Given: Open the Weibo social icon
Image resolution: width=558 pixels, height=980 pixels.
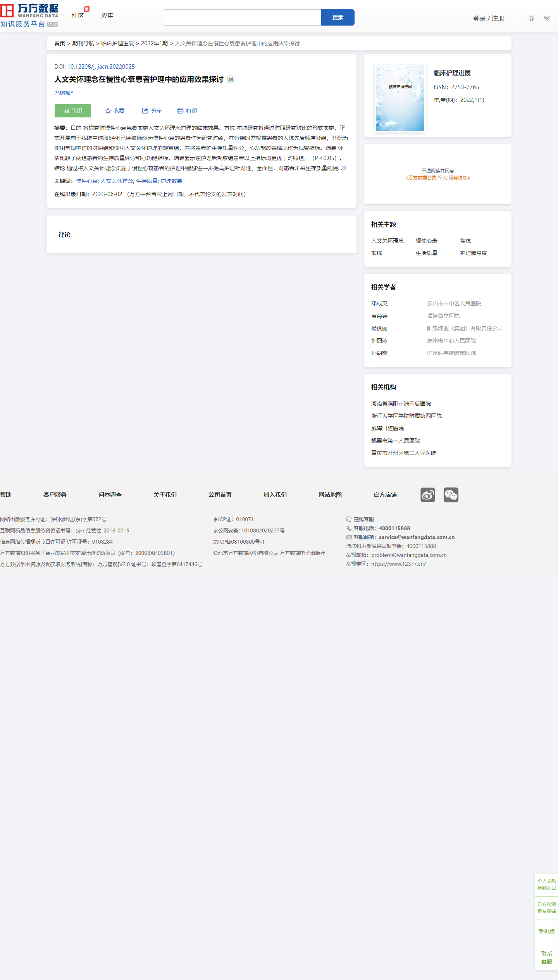Looking at the screenshot, I should (428, 495).
